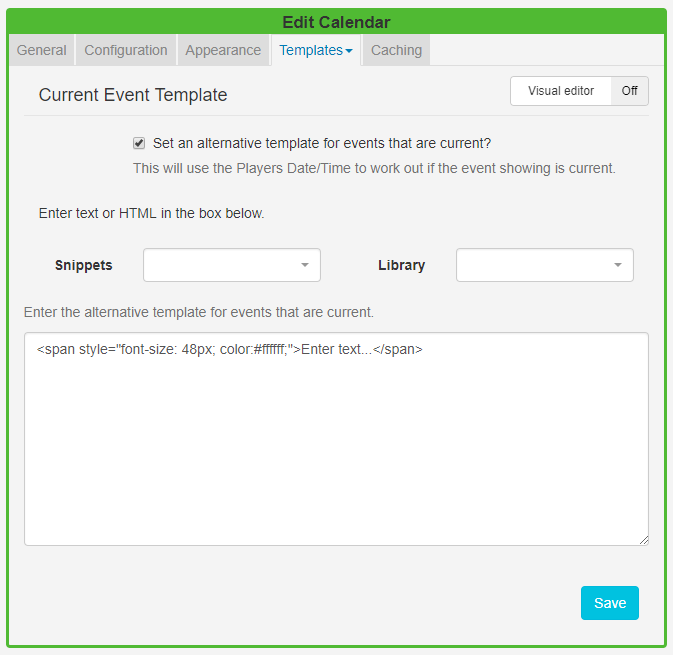Click inside the alternative template text area
673x655 pixels.
(336, 450)
